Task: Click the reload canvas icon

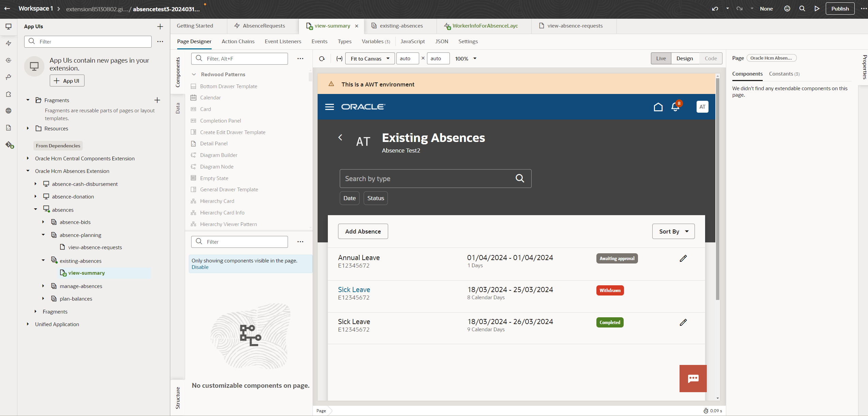Action: pyautogui.click(x=322, y=59)
